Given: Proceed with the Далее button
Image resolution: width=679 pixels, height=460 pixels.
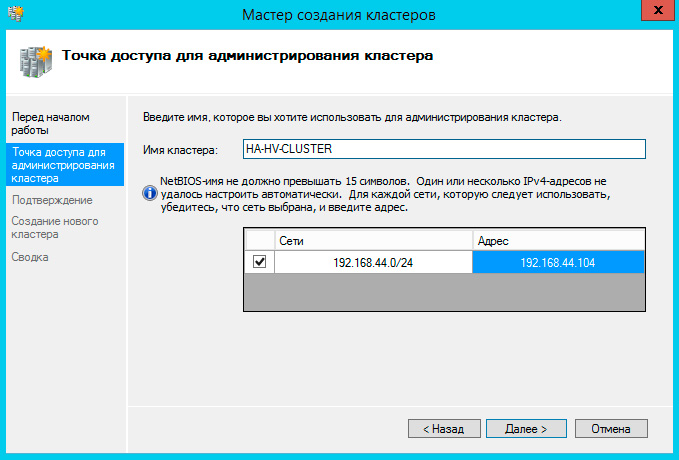Looking at the screenshot, I should (526, 429).
